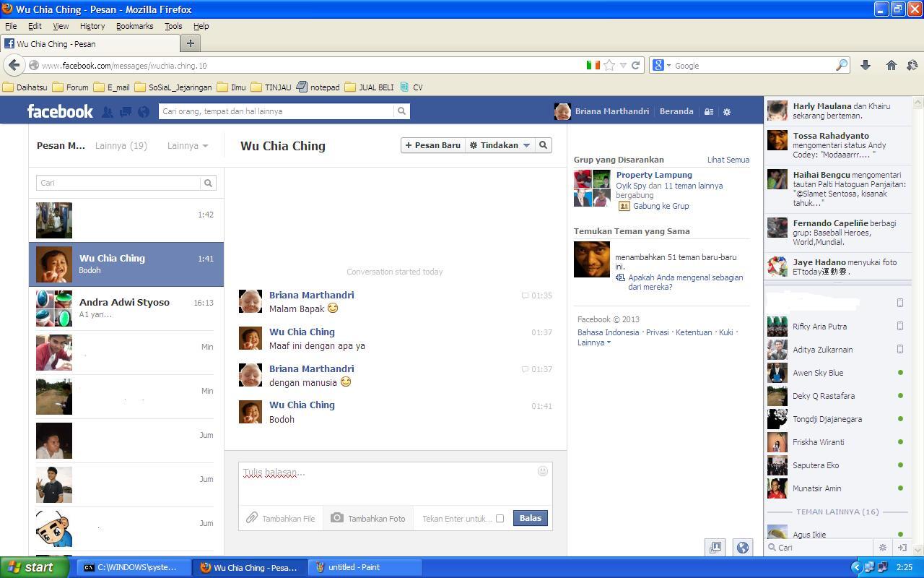Viewport: 924px width, 578px height.
Task: Select Andra Adwi Styoso conversation
Action: click(126, 309)
